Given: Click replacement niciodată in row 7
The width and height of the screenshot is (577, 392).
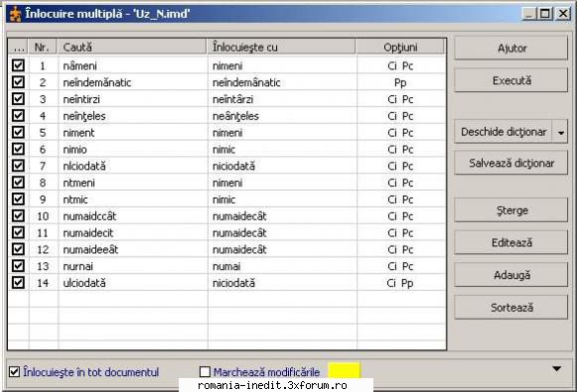Looking at the screenshot, I should pos(233,166).
